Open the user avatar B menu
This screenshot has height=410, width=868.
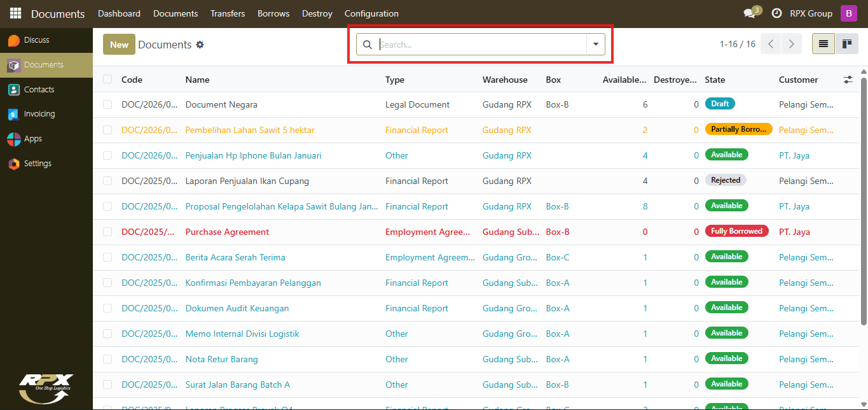point(849,13)
